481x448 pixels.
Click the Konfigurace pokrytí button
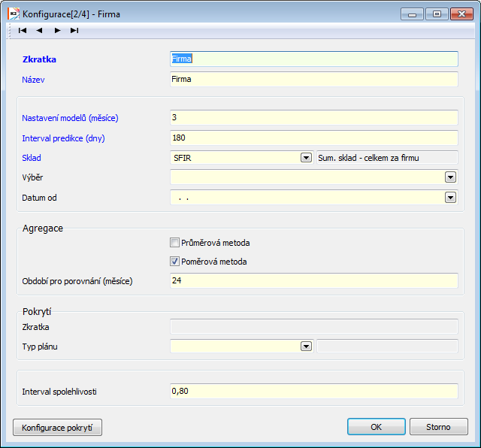pos(57,428)
